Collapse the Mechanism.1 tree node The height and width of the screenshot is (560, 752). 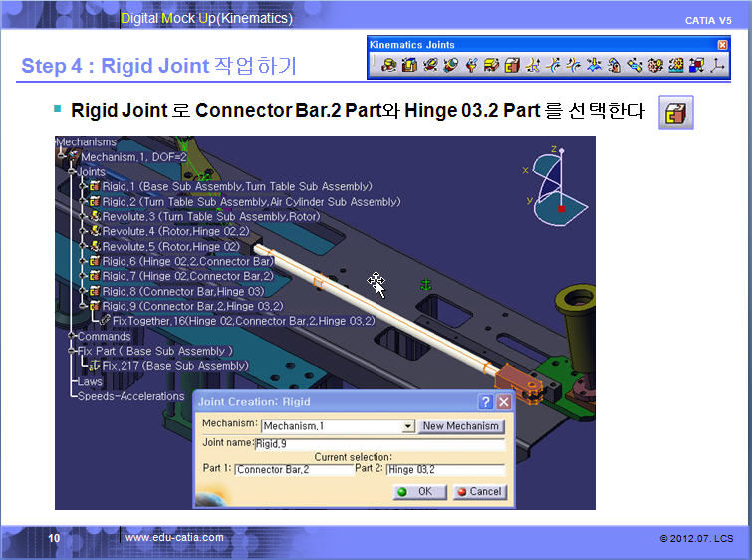coord(61,156)
